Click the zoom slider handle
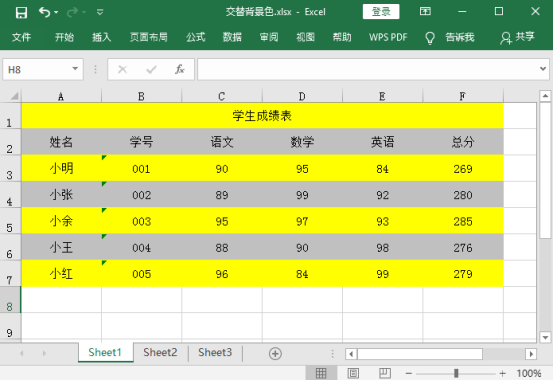The height and width of the screenshot is (380, 554). [x=456, y=373]
